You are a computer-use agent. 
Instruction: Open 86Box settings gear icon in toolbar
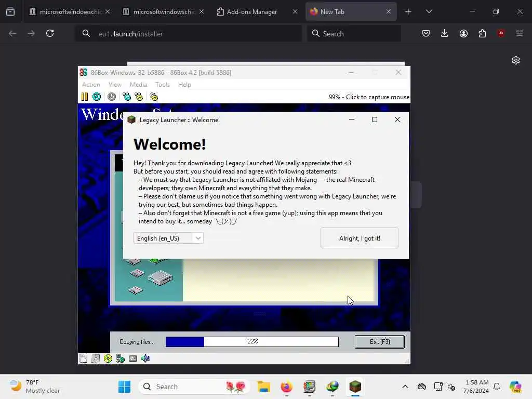tap(154, 97)
